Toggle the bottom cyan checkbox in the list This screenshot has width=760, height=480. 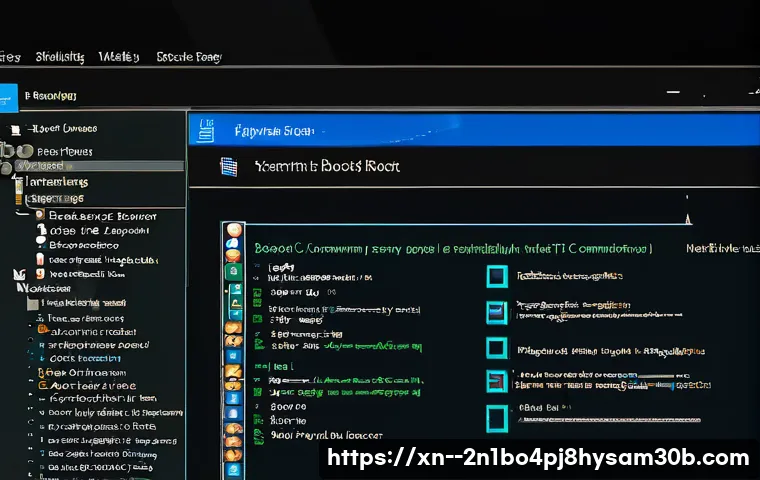(497, 416)
